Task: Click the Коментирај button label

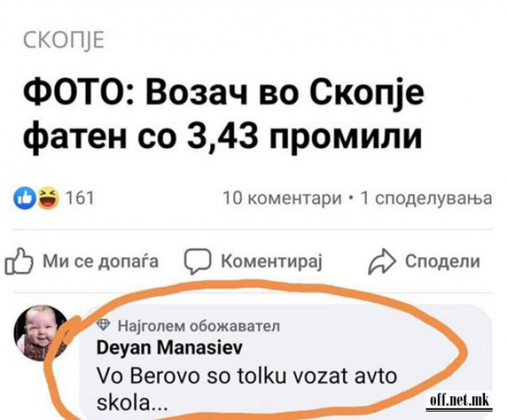Action: (271, 261)
